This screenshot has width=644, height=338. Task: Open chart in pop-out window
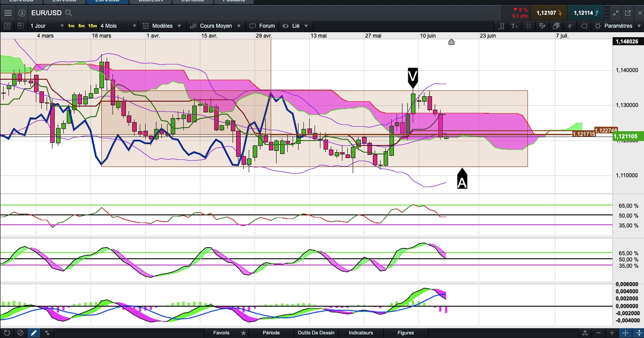click(x=627, y=13)
